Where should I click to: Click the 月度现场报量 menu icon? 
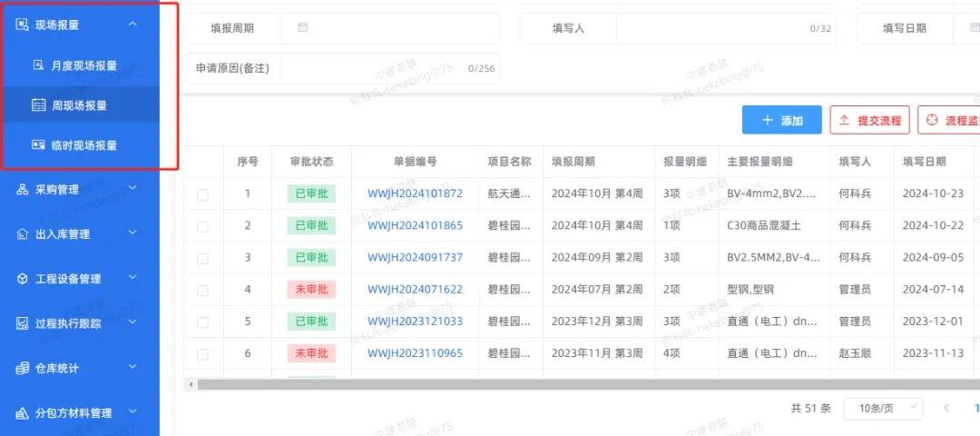click(x=38, y=64)
